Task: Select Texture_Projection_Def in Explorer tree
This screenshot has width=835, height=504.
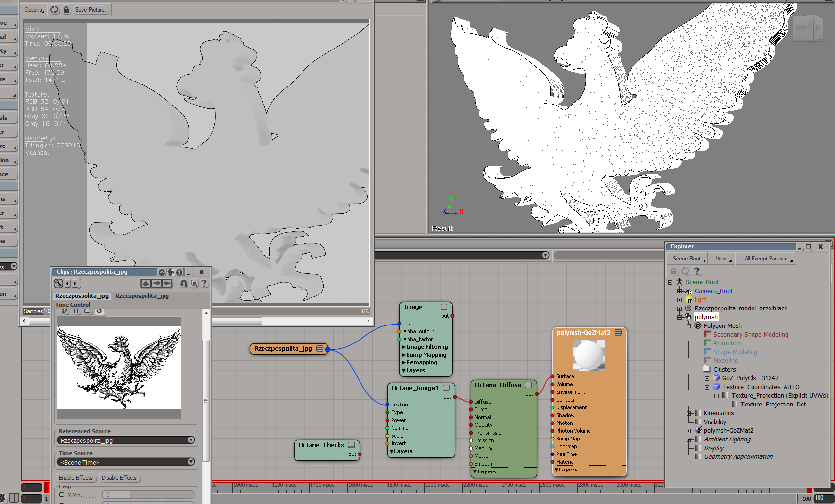Action: 773,405
